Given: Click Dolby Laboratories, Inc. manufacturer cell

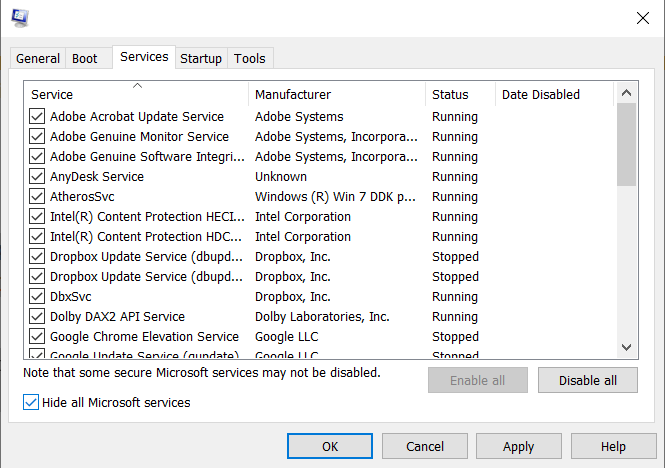Looking at the screenshot, I should [322, 317].
